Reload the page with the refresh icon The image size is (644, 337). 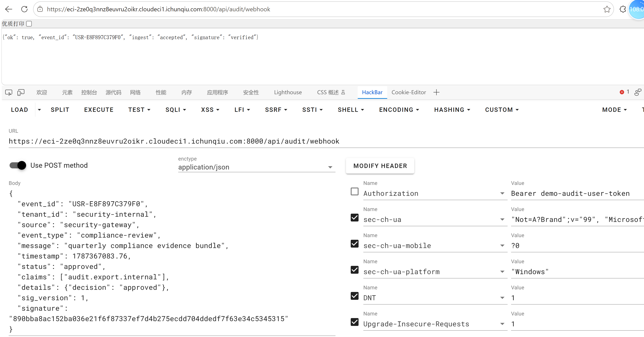pos(24,9)
